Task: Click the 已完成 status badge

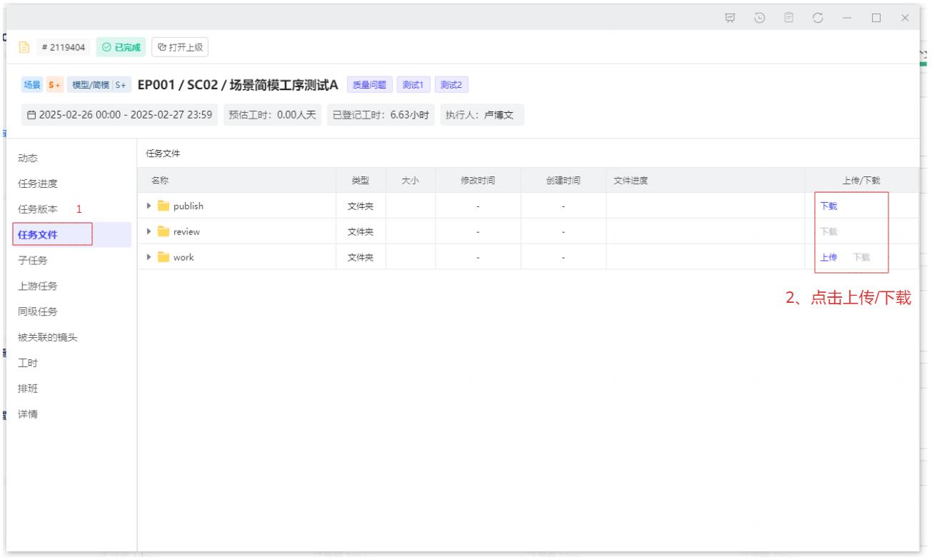Action: tap(121, 48)
